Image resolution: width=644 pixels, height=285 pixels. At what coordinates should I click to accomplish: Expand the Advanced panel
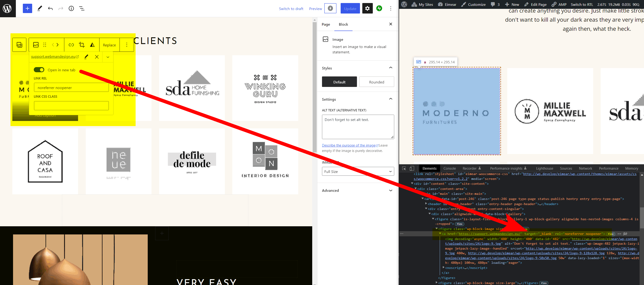[357, 190]
